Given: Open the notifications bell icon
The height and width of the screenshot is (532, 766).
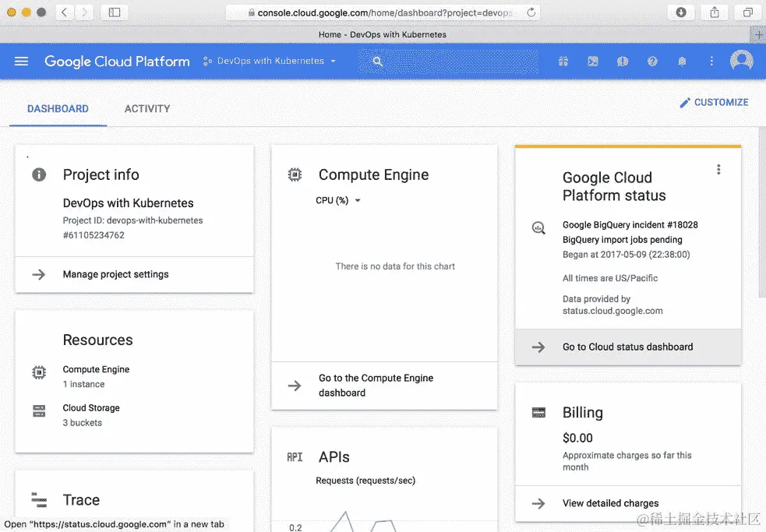Looking at the screenshot, I should pyautogui.click(x=682, y=61).
